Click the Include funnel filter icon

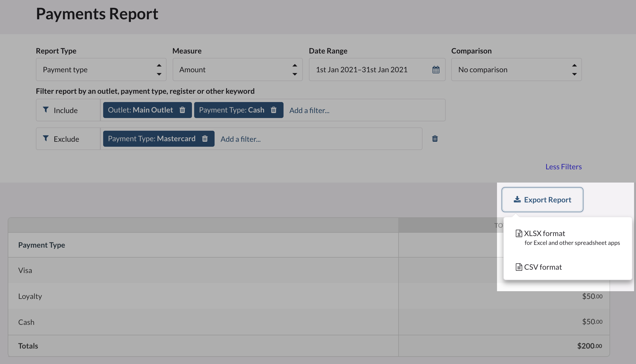tap(46, 110)
